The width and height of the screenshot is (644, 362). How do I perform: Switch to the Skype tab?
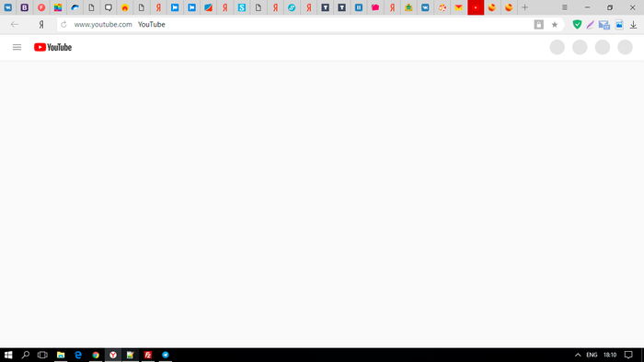(x=241, y=7)
